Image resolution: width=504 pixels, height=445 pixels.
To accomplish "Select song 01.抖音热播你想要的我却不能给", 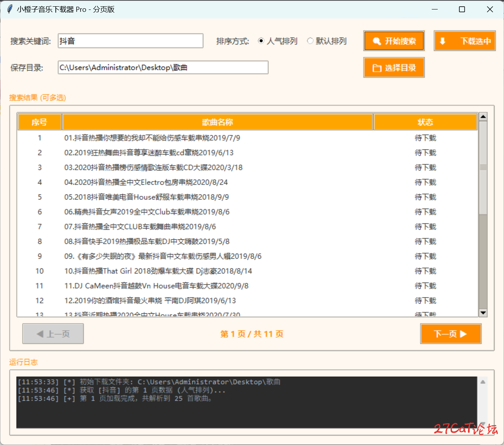I will 247,138.
